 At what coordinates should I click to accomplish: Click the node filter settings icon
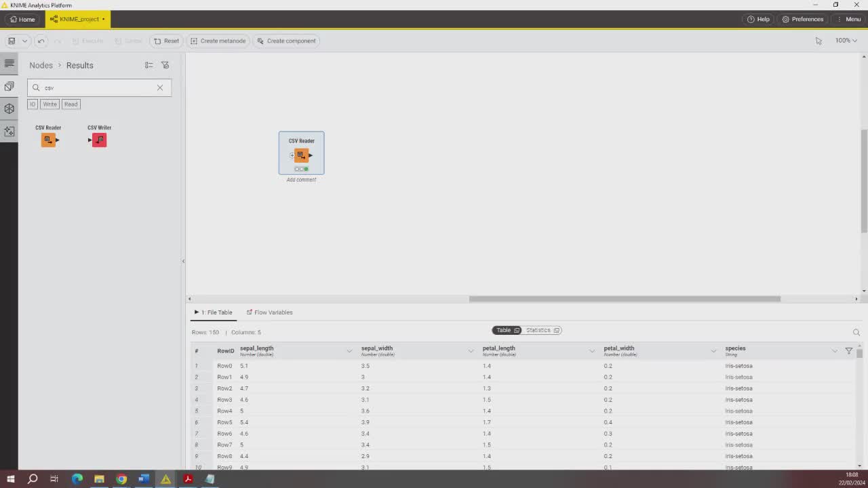coord(165,65)
